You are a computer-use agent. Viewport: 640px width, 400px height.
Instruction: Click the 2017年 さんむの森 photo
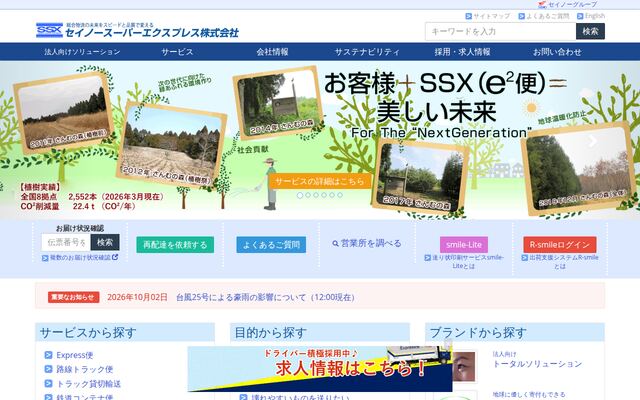(420, 176)
